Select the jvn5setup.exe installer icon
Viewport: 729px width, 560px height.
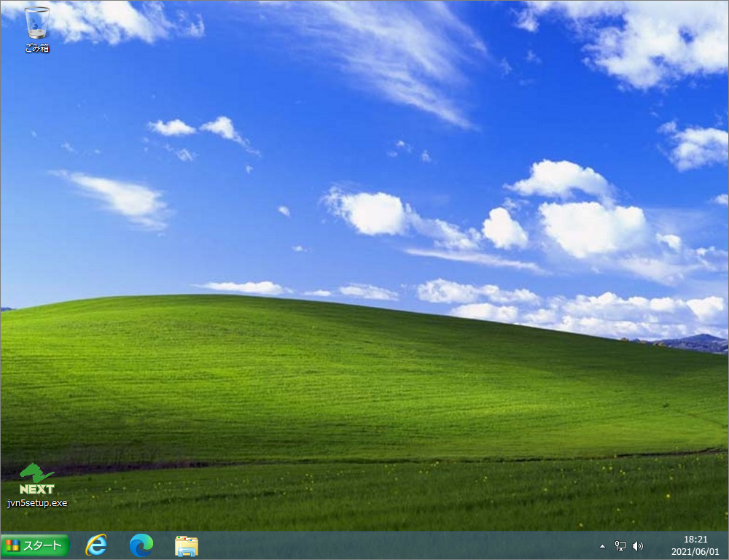36,485
